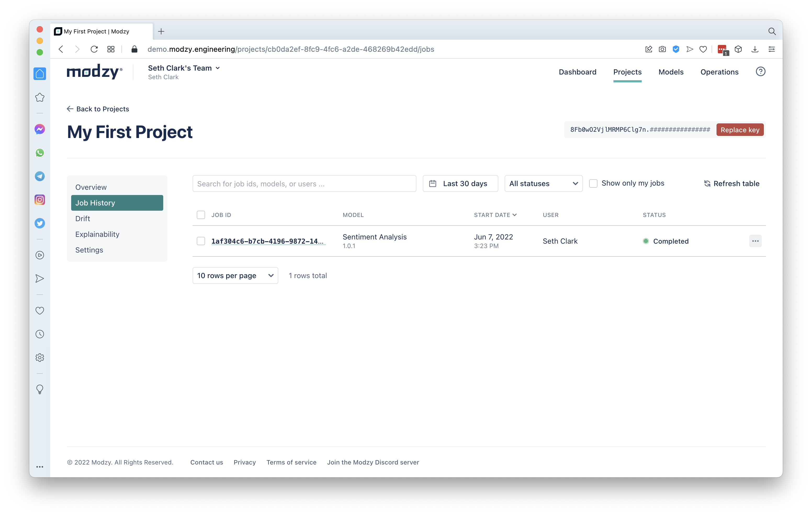Check the select-all jobs header checkbox
The image size is (812, 516).
(x=201, y=215)
